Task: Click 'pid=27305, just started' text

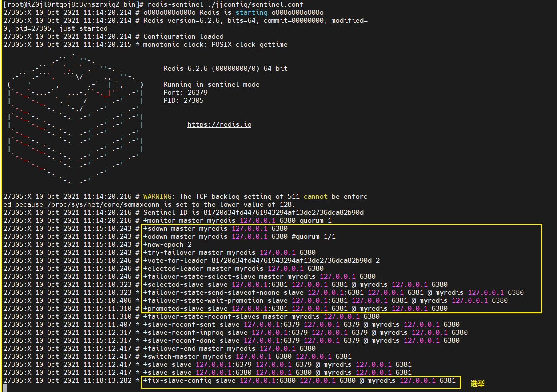Action: 61,28
